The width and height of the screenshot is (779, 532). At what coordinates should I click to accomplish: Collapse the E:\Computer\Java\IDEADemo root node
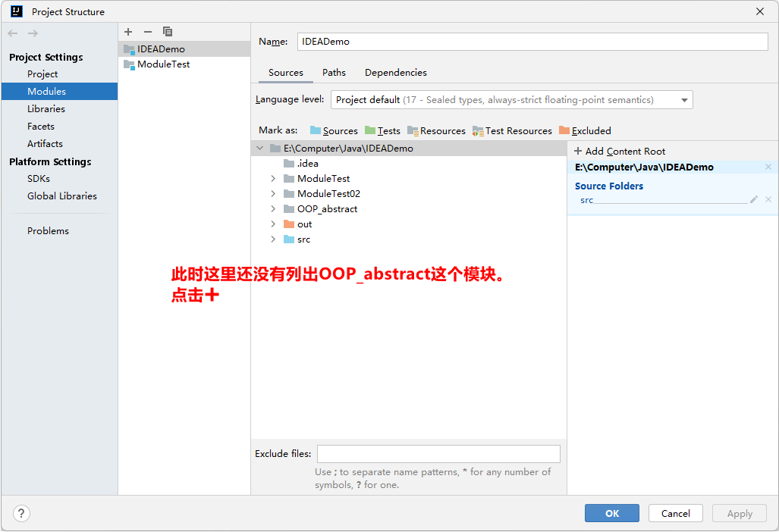[x=260, y=148]
